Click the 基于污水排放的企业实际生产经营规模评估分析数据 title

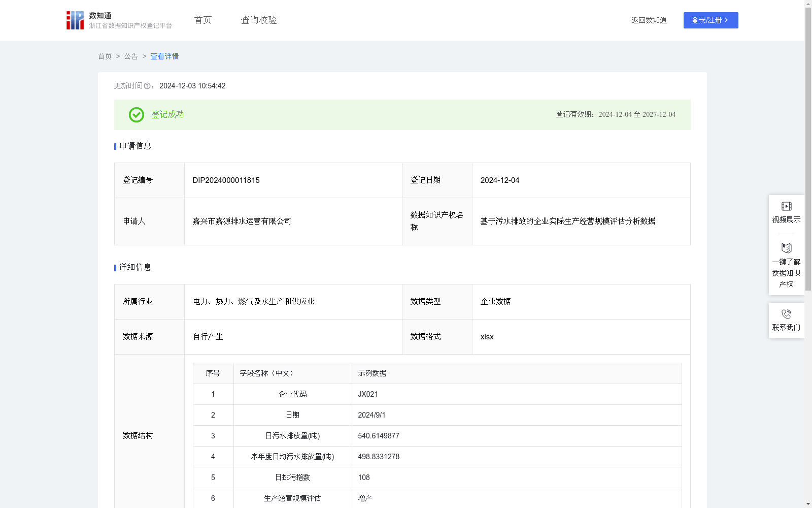tap(568, 221)
